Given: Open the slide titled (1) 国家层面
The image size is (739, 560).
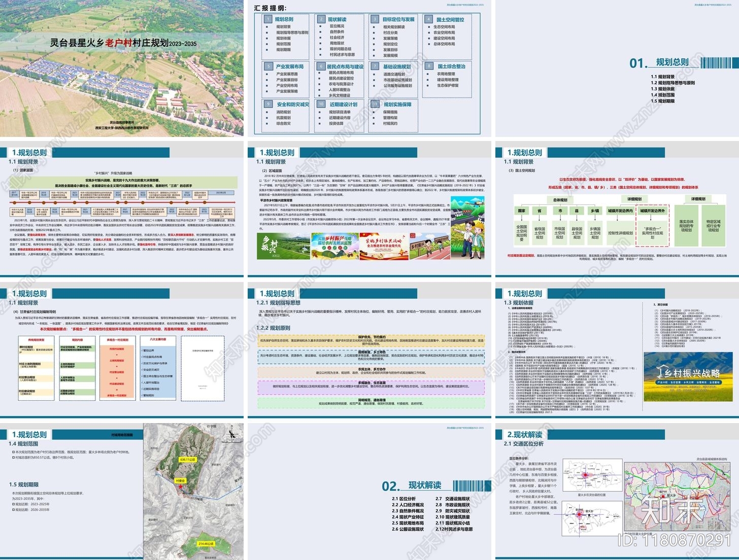Looking at the screenshot, I should click(x=122, y=209).
